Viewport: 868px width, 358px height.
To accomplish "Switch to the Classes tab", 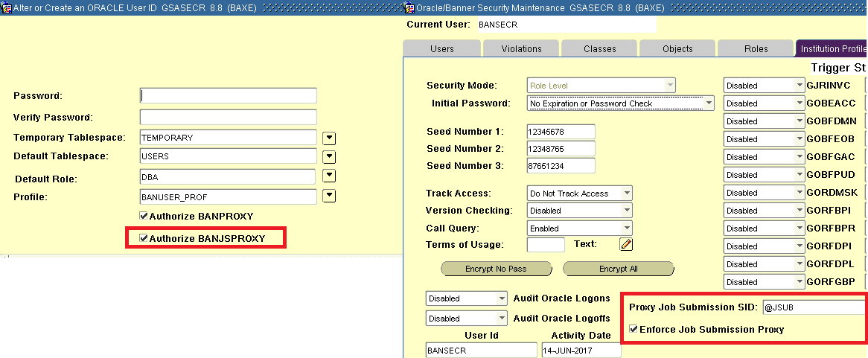I will tap(599, 48).
